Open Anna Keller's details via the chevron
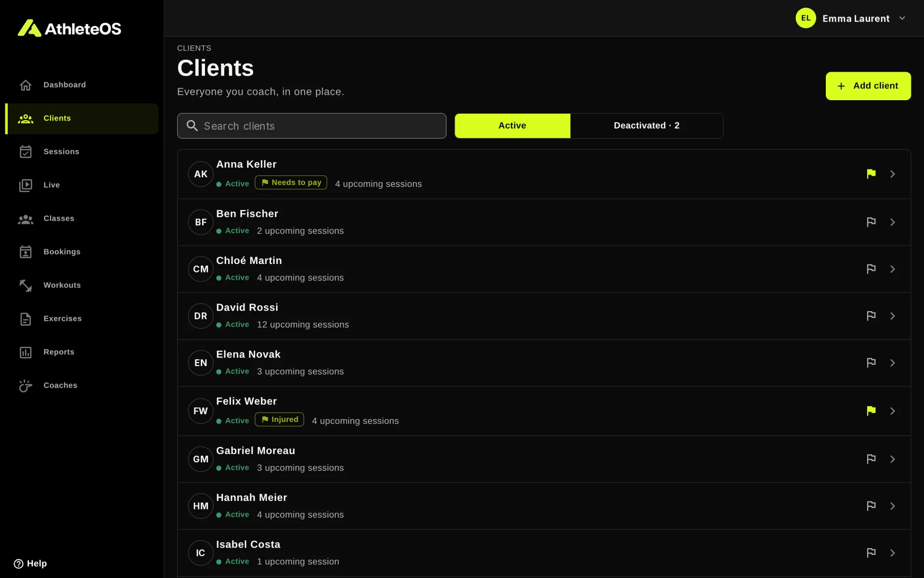This screenshot has width=924, height=578. pos(893,174)
